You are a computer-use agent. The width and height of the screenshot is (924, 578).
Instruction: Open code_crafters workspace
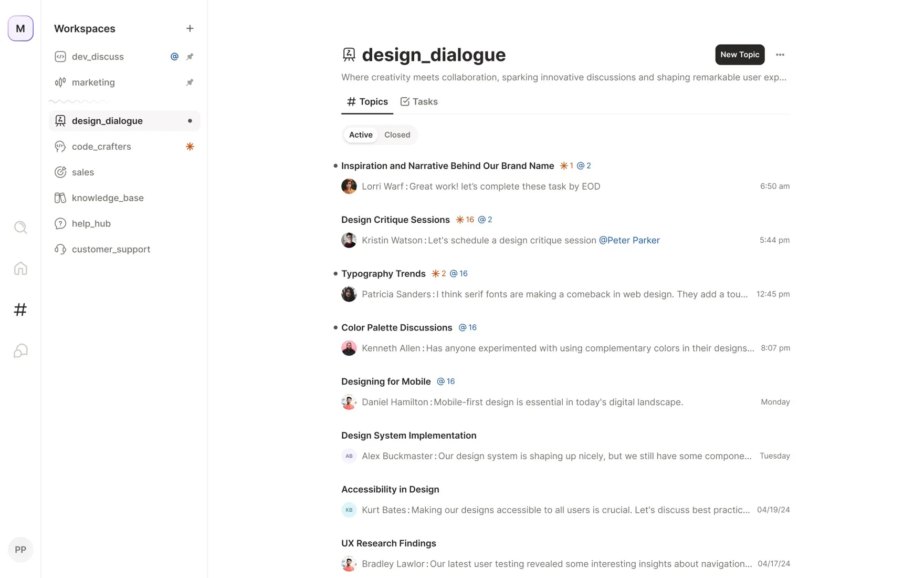click(x=124, y=147)
